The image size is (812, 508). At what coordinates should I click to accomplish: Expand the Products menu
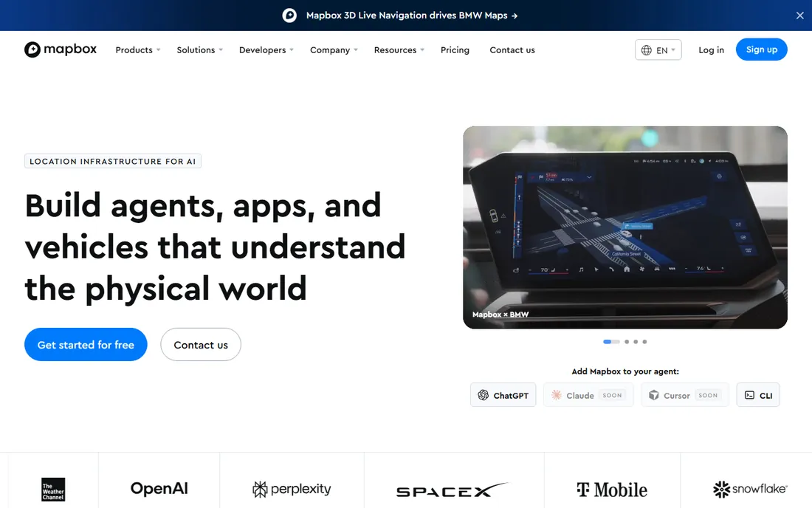coord(138,49)
